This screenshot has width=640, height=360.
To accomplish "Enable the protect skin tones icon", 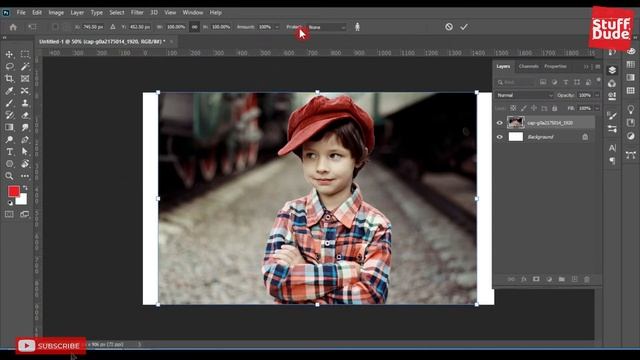I will click(357, 27).
